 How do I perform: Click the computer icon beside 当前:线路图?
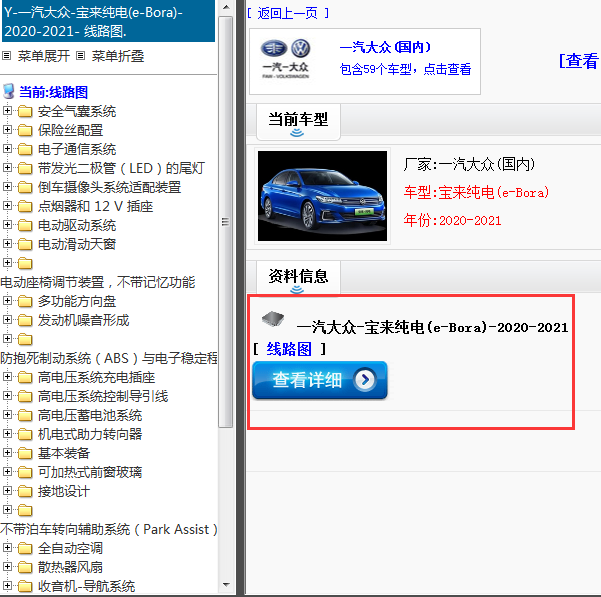click(9, 92)
